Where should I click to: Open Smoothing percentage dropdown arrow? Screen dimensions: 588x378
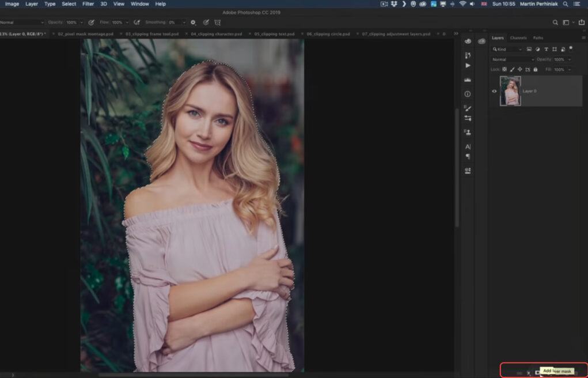[x=184, y=22]
